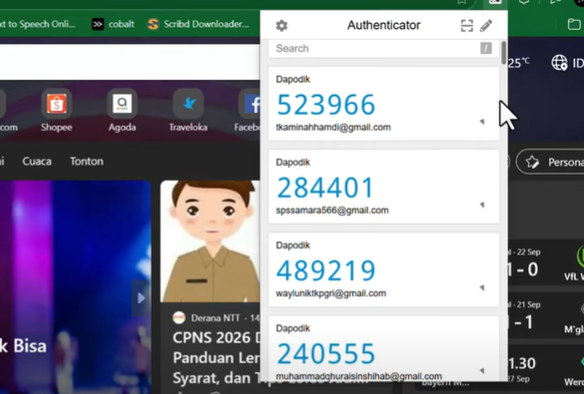Click the next-slide arrow on news carousel
This screenshot has height=394, width=584.
(141, 298)
